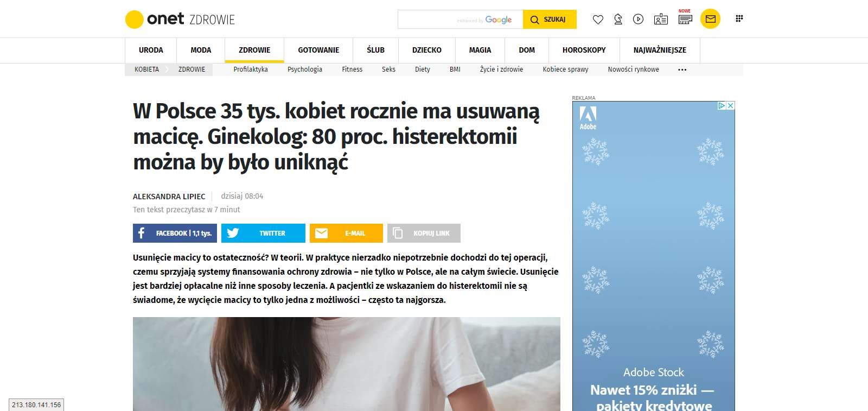Expand more subcategories with three dots
This screenshot has width=868, height=411.
tap(682, 69)
